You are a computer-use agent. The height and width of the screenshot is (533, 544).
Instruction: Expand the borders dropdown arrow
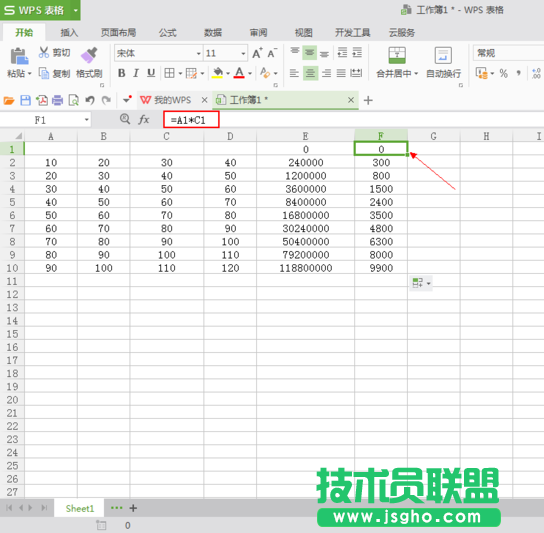click(180, 74)
